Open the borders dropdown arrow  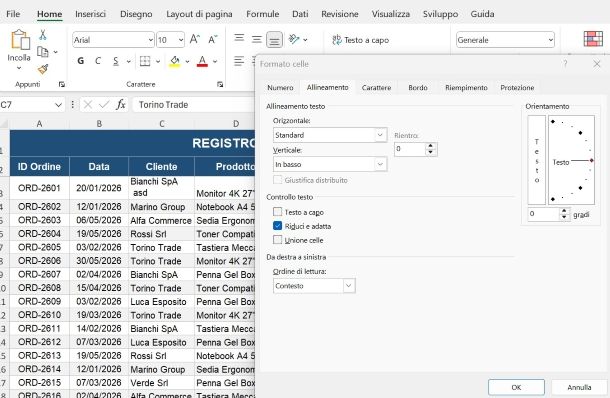pyautogui.click(x=158, y=61)
